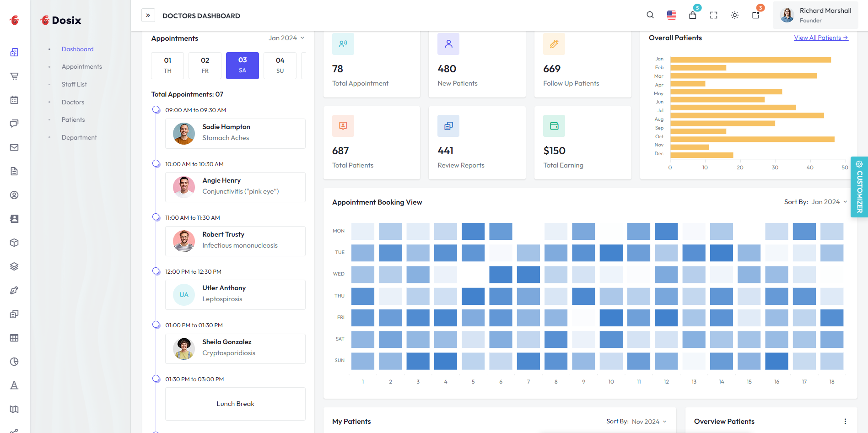Click Review Reports card icon
Image resolution: width=868 pixels, height=433 pixels.
(448, 126)
